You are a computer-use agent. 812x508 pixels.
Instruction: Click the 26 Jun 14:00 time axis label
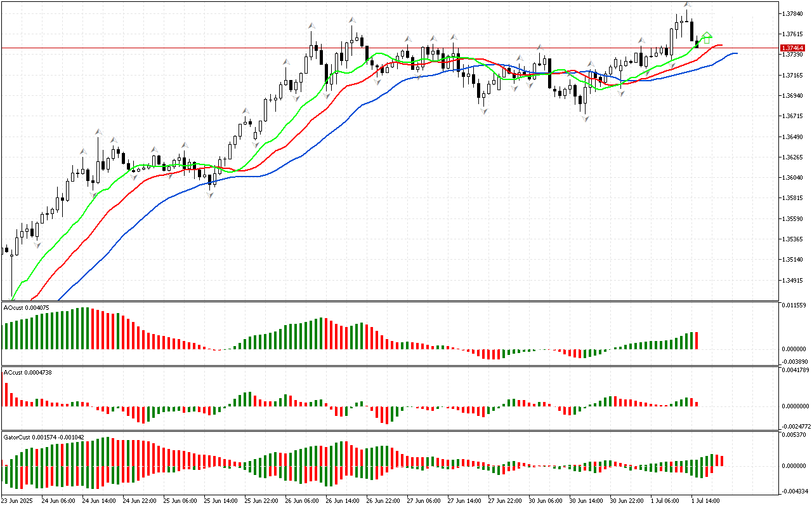point(343,500)
